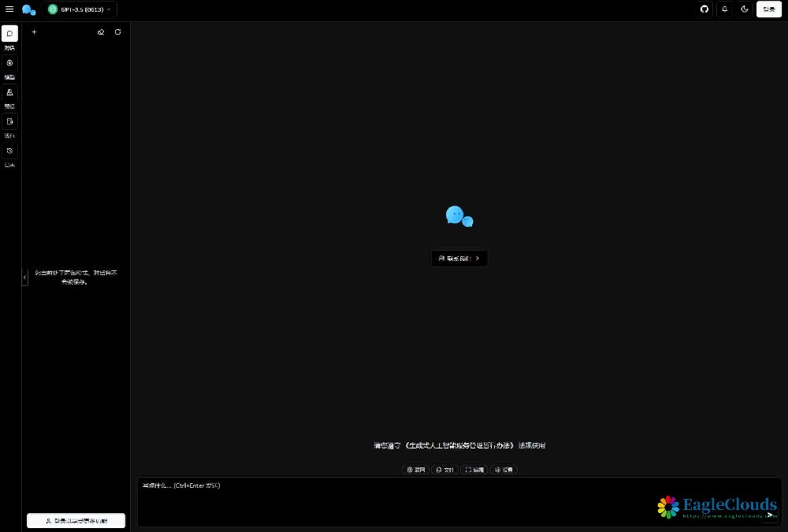
Task: Open notifications via the bell icon
Action: pos(725,9)
